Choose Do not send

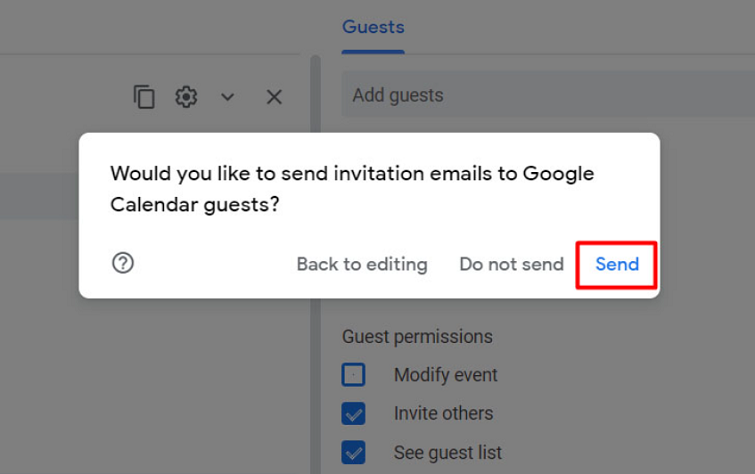point(511,264)
